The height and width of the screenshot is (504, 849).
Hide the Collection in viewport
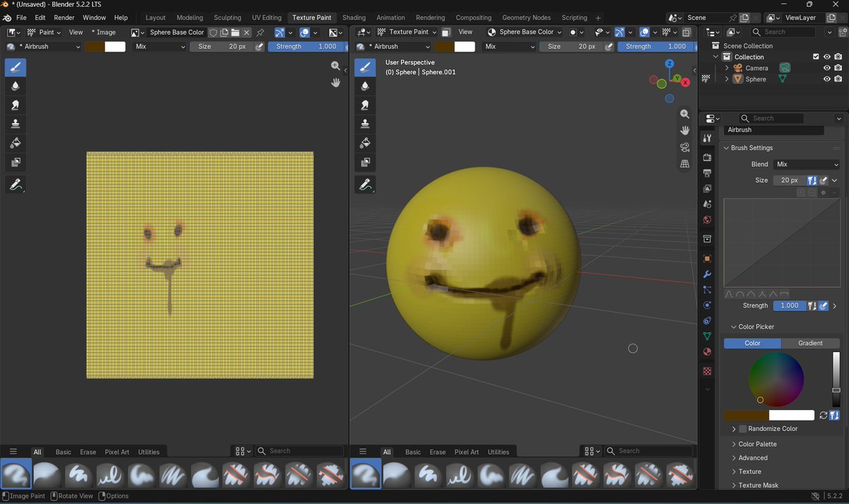click(x=826, y=57)
